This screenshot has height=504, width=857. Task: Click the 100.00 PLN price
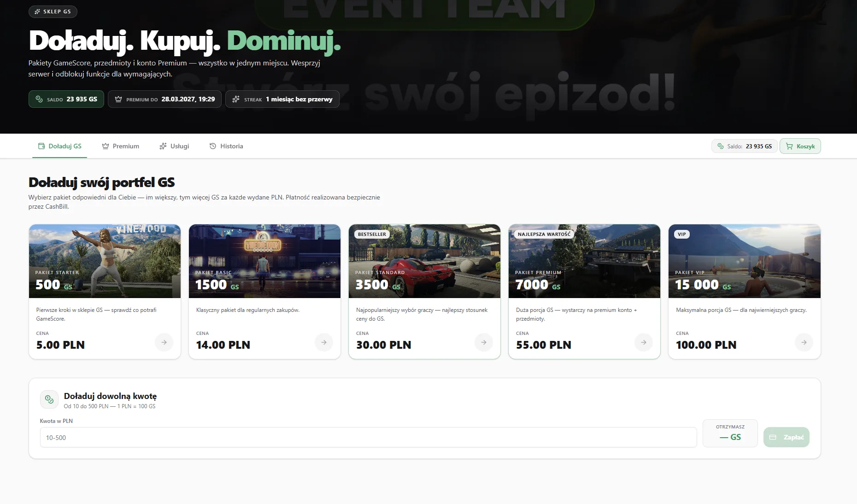[x=706, y=345]
